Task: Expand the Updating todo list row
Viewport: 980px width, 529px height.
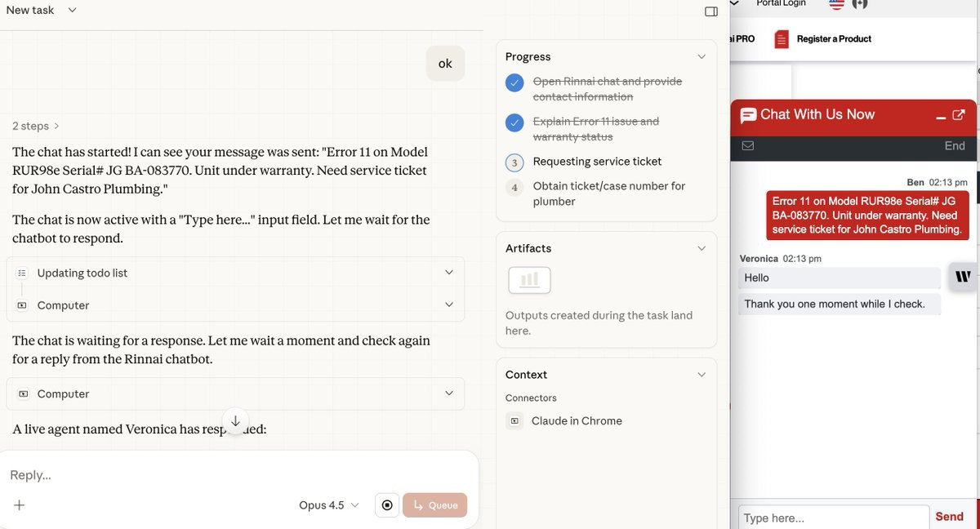Action: pos(235,273)
